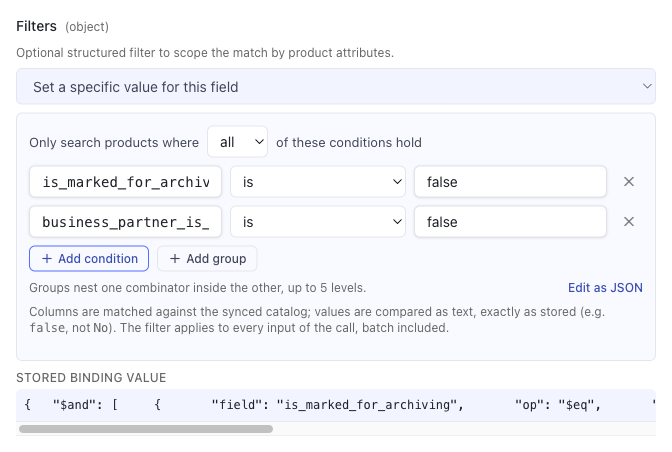Remove the is_marked_for_archiving condition row
This screenshot has width=672, height=452.
628,182
